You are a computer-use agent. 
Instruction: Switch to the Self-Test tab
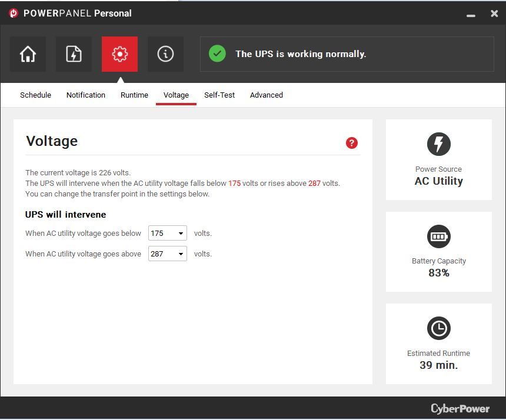[219, 95]
